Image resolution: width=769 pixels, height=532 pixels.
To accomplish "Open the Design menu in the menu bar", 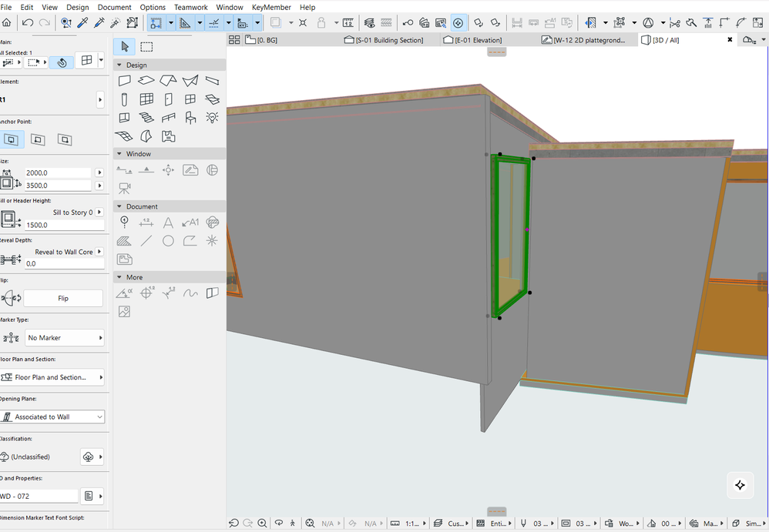I will click(x=78, y=8).
